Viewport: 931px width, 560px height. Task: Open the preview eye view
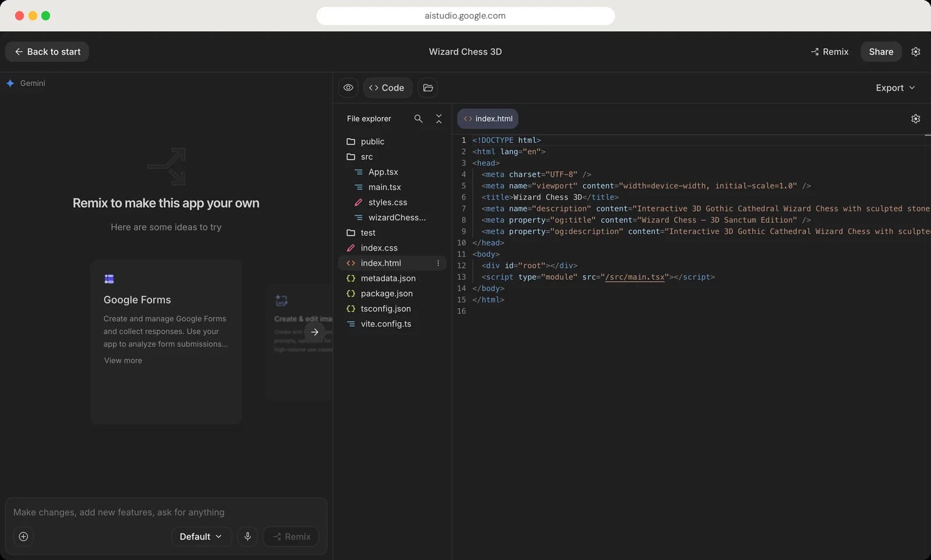[348, 88]
